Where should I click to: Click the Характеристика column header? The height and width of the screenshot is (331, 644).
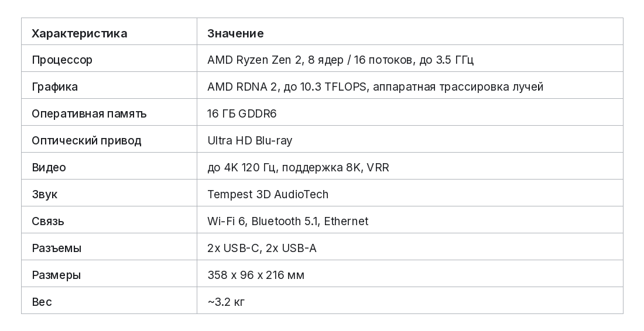click(x=79, y=33)
